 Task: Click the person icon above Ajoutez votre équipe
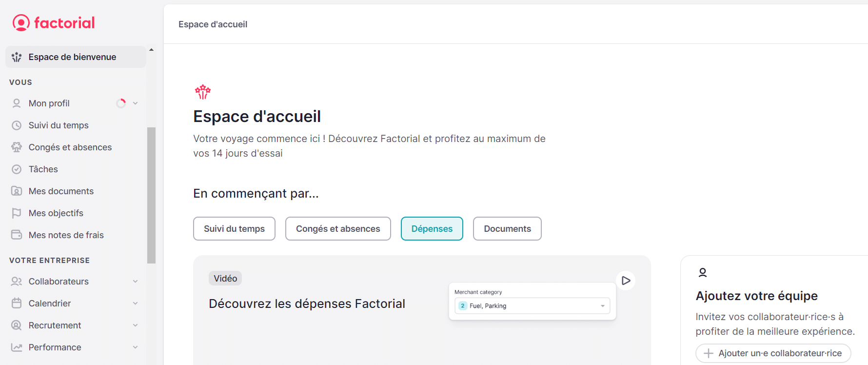tap(703, 272)
